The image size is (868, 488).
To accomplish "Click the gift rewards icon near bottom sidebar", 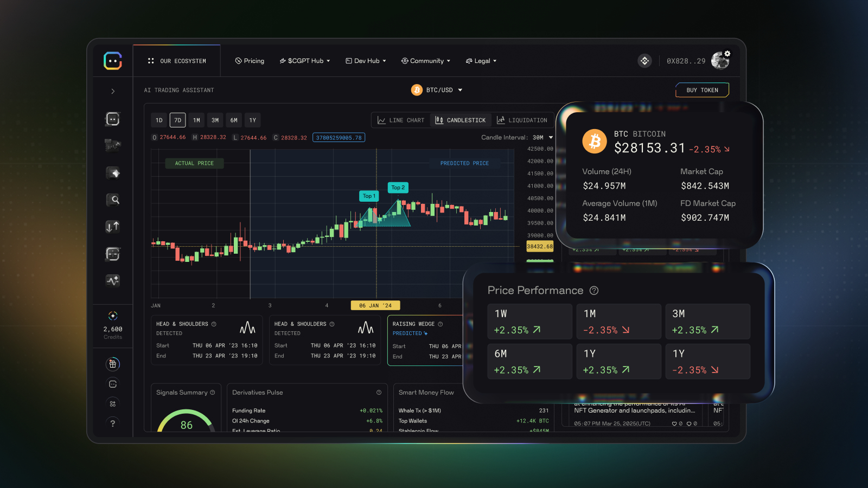I will [x=113, y=364].
